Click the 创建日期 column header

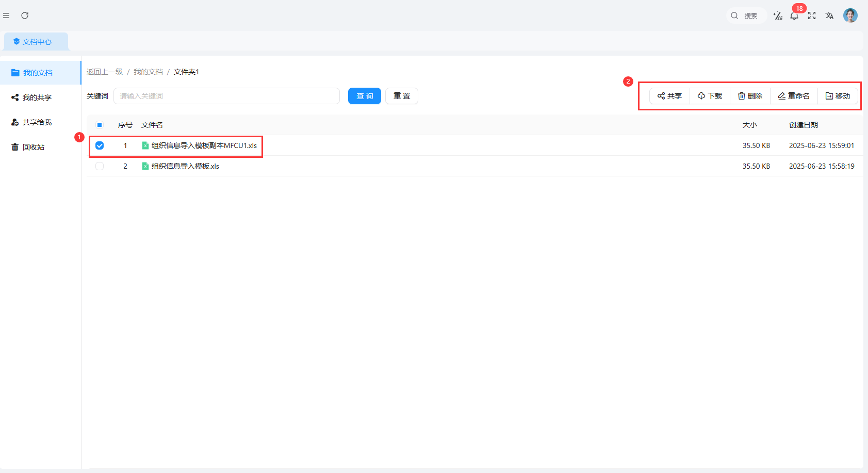tap(804, 125)
